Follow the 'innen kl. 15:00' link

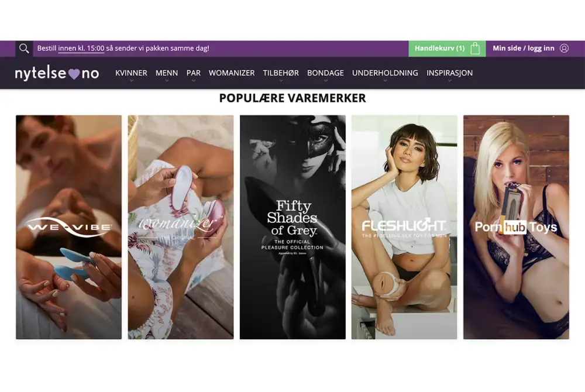[81, 49]
